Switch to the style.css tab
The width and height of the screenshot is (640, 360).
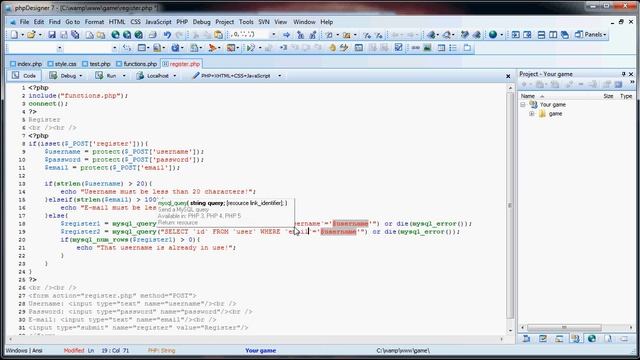click(62, 64)
